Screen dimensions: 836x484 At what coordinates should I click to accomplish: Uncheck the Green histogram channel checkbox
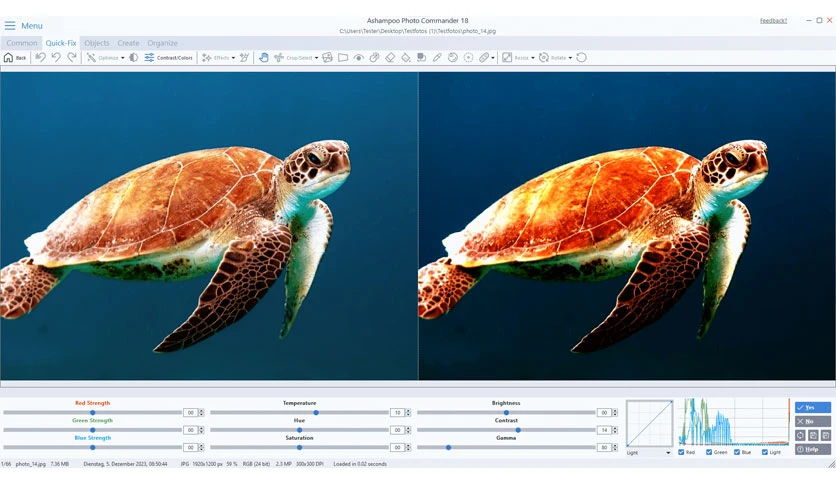point(709,452)
